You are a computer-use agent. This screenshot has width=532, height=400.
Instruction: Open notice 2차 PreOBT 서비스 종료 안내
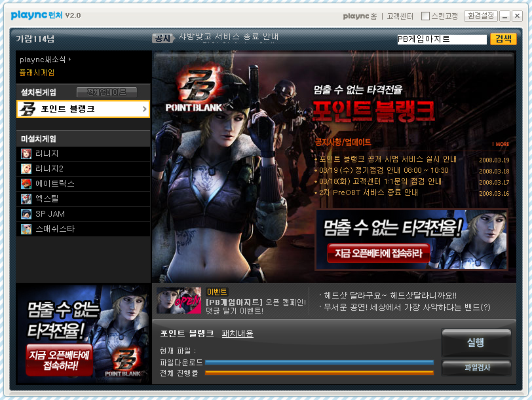(x=368, y=192)
